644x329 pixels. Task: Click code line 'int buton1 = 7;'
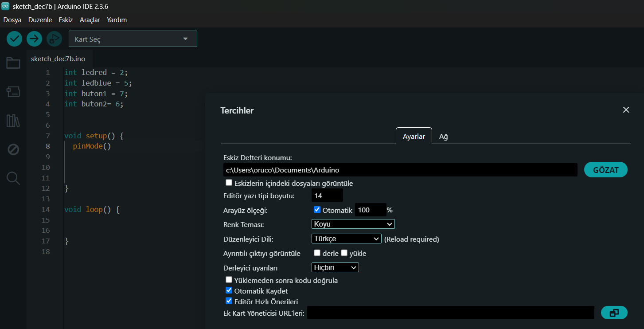[x=96, y=94]
